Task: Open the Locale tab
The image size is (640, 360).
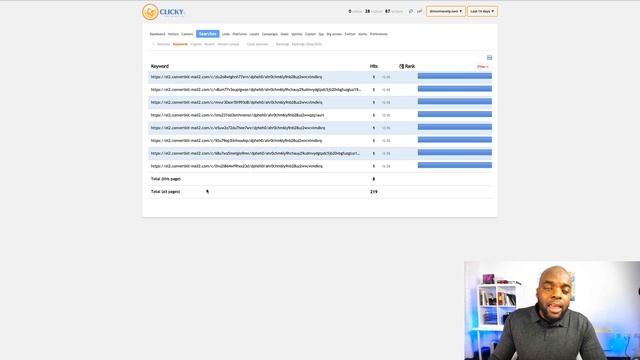Action: click(254, 34)
